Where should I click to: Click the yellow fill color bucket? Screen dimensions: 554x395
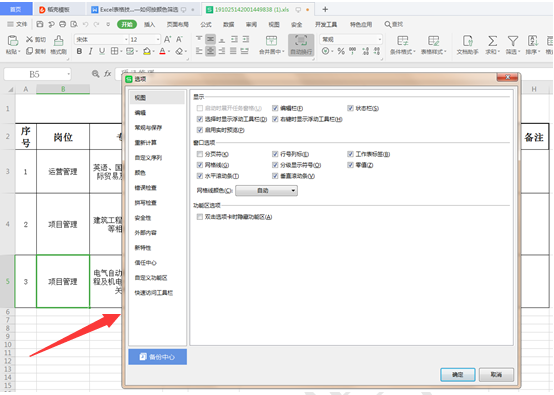147,52
